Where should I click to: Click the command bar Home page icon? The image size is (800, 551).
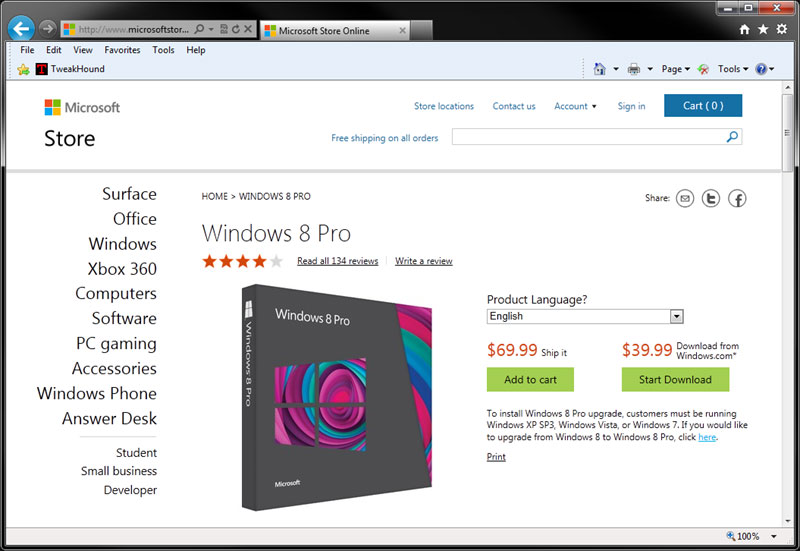coord(600,69)
